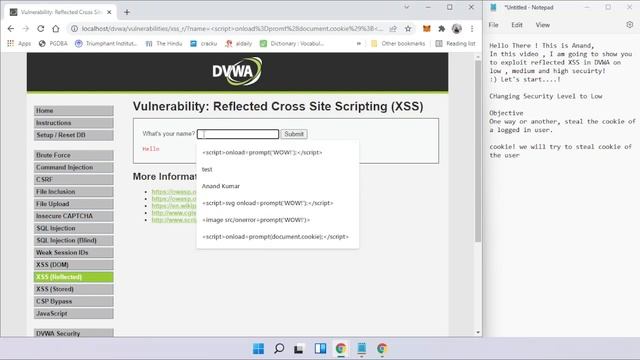The image size is (640, 360).
Task: Bookmark this page with the star icon
Action: [408, 29]
